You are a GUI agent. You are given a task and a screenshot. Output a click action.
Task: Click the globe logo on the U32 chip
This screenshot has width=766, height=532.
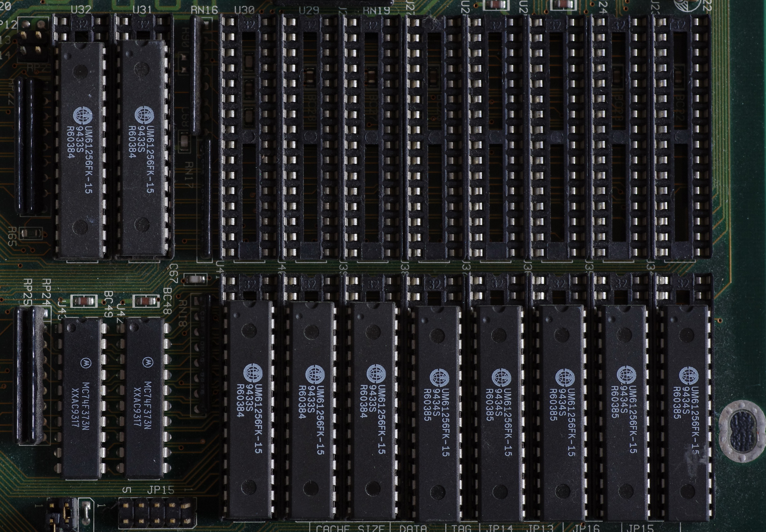[x=83, y=116]
